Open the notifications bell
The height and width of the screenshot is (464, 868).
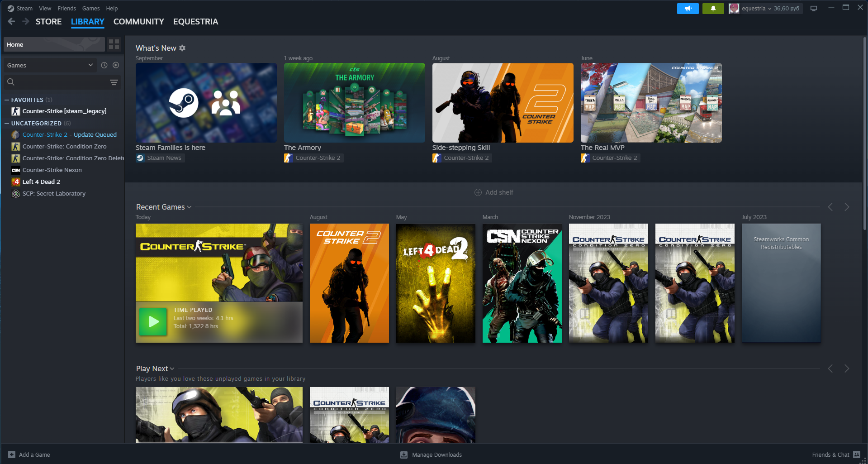click(713, 9)
